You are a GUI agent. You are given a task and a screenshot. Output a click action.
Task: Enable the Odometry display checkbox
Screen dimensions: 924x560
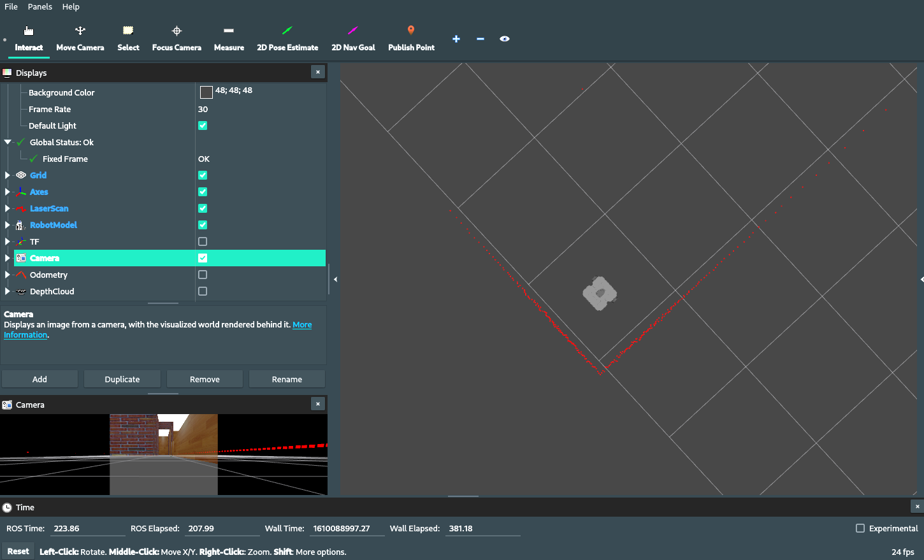pos(203,275)
